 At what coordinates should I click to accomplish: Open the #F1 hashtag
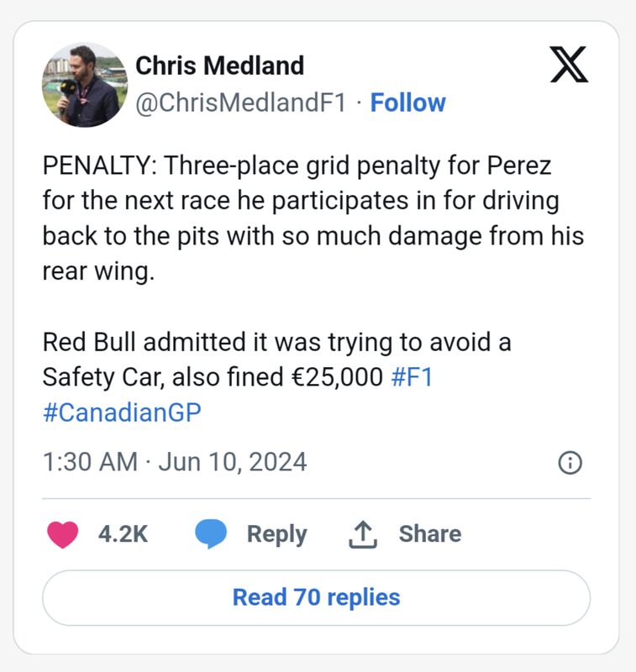tap(412, 378)
